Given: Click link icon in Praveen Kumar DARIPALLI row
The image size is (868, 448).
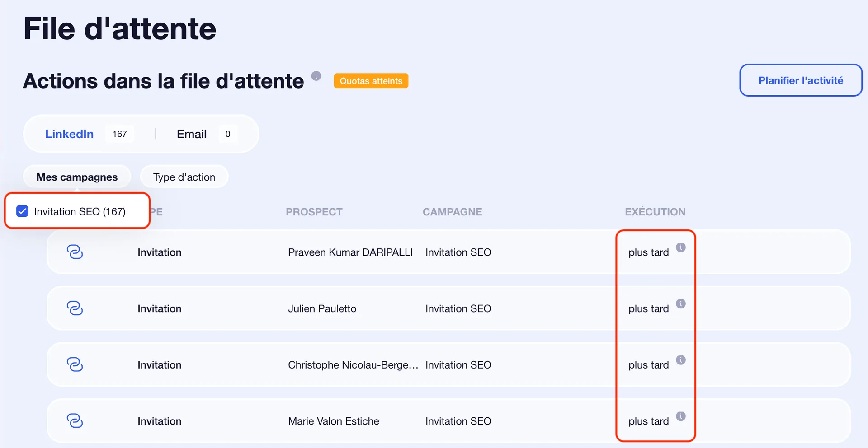Looking at the screenshot, I should click(75, 252).
